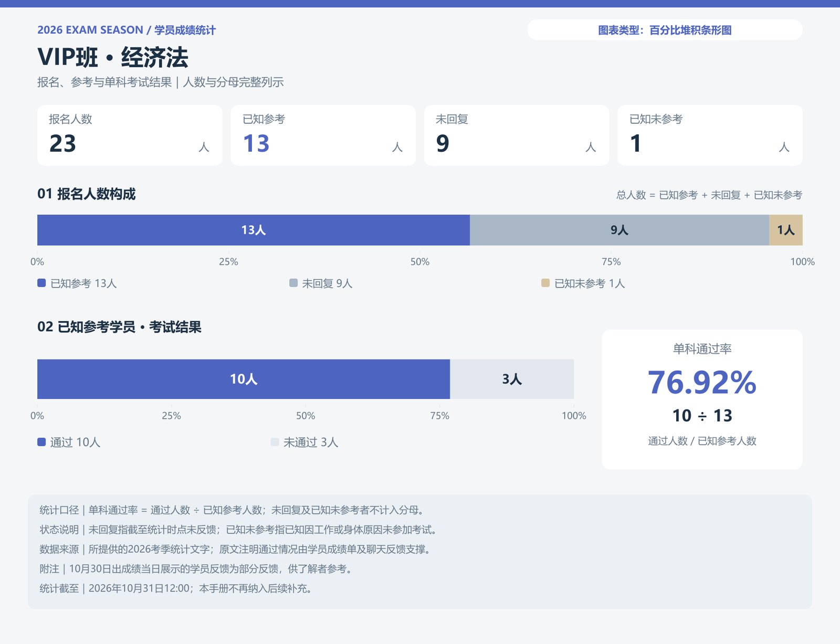840x644 pixels.
Task: Click the 未通过 3人 legend swatch
Action: coord(275,442)
